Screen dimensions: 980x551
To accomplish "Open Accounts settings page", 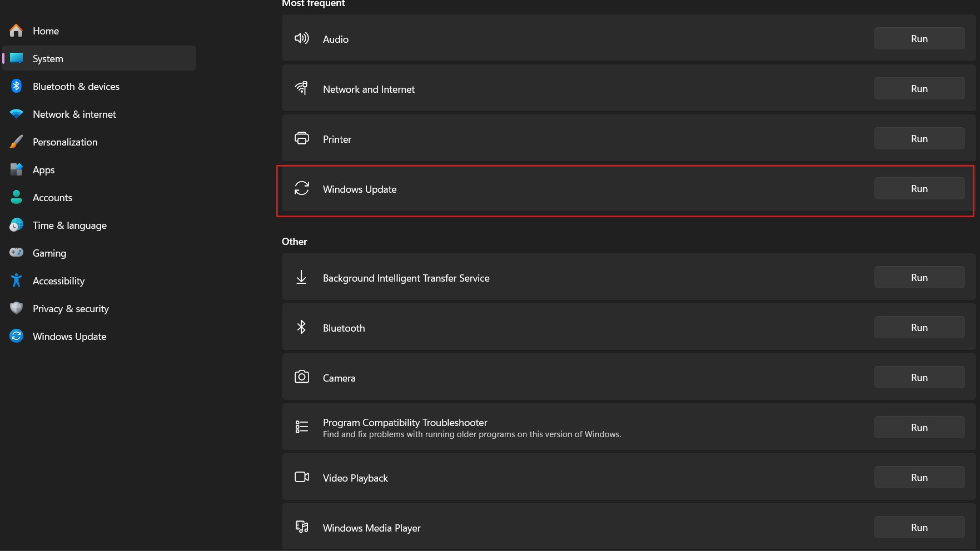I will pyautogui.click(x=52, y=198).
